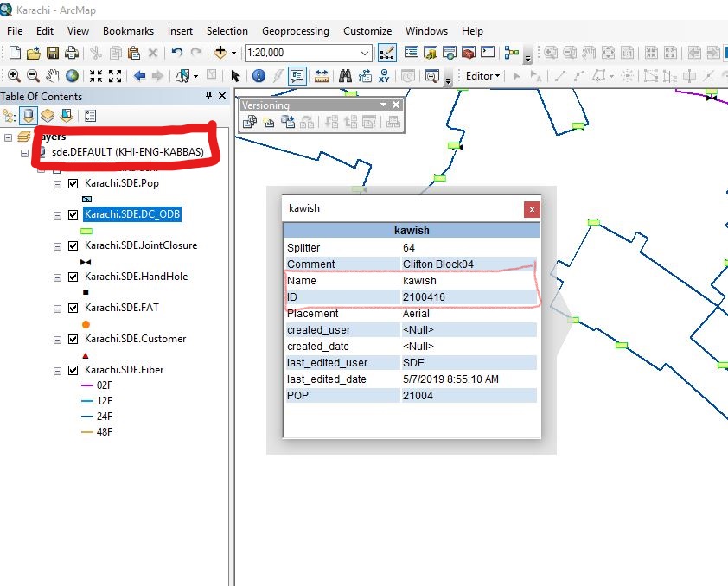Collapse the Layers data frame node
Screen dimensions: 728x586
pos(8,137)
